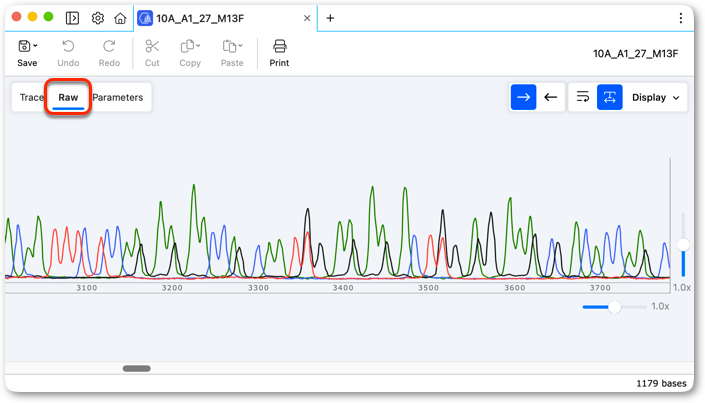Adjust the vertical zoom slider
Image resolution: width=705 pixels, height=403 pixels.
click(683, 245)
